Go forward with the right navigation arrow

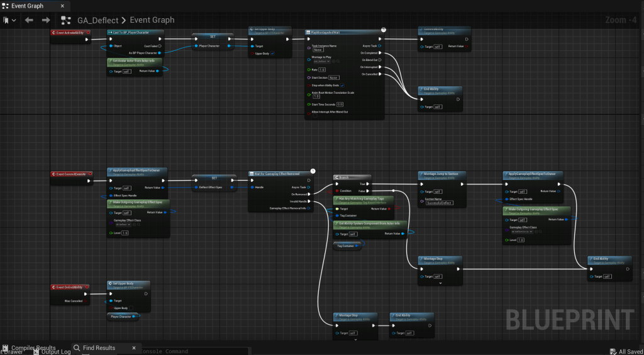pyautogui.click(x=45, y=20)
